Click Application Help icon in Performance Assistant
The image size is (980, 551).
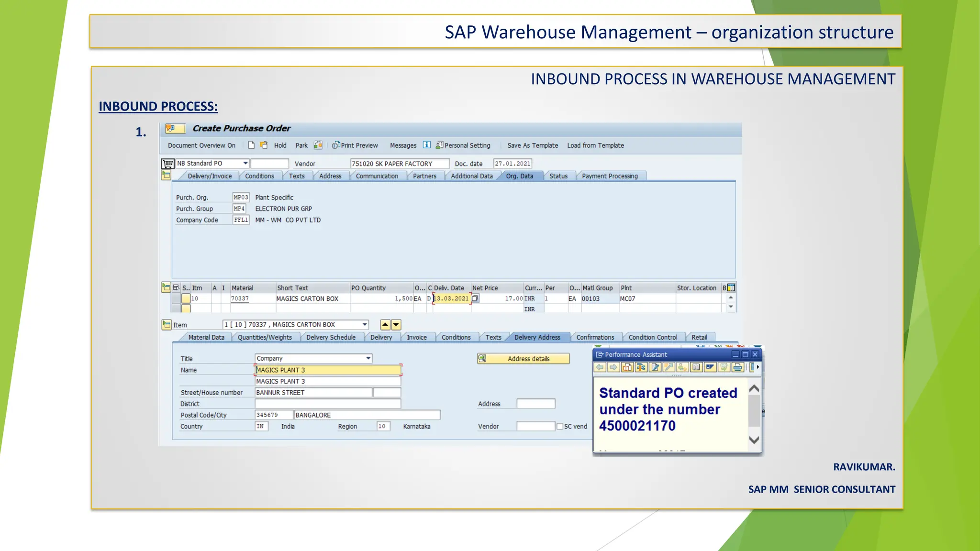click(x=627, y=367)
